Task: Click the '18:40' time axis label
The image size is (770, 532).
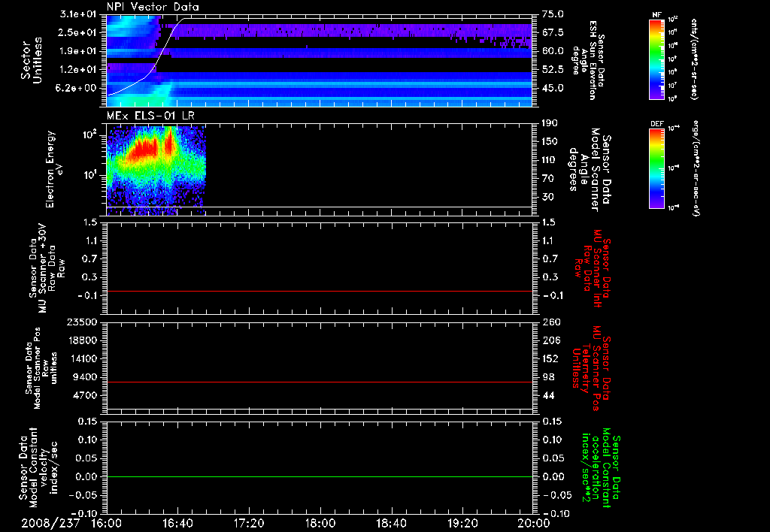Action: pos(391,523)
